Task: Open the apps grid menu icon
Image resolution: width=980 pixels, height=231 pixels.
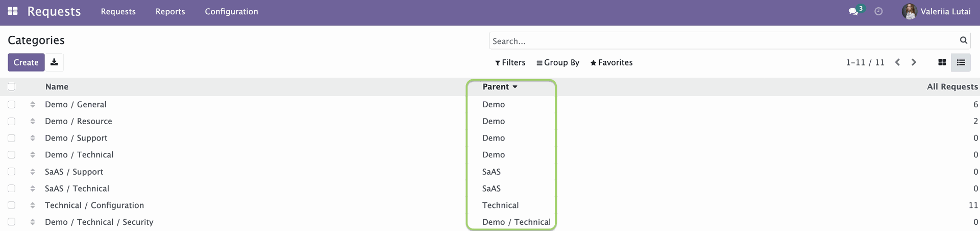Action: point(13,11)
